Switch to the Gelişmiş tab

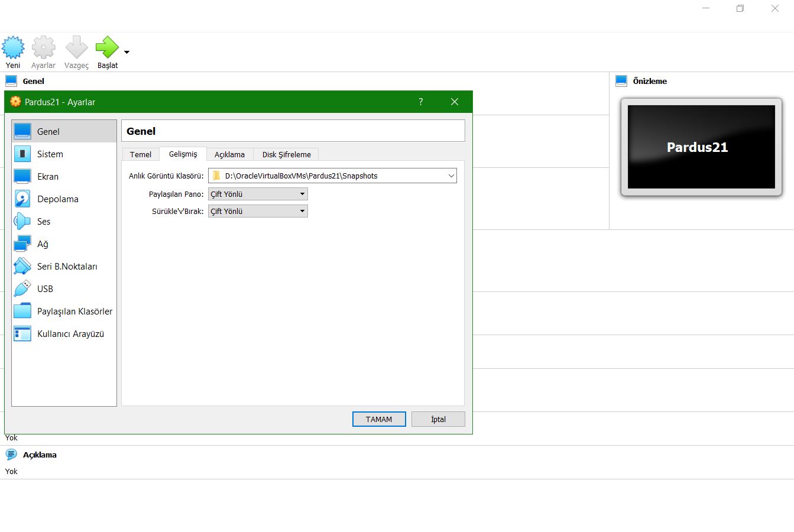(183, 154)
